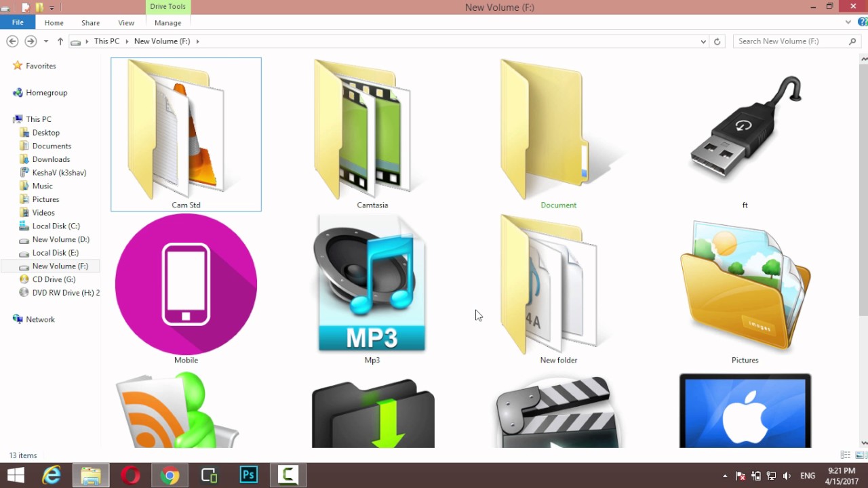Open the Mobile folder
868x488 pixels.
click(x=186, y=285)
